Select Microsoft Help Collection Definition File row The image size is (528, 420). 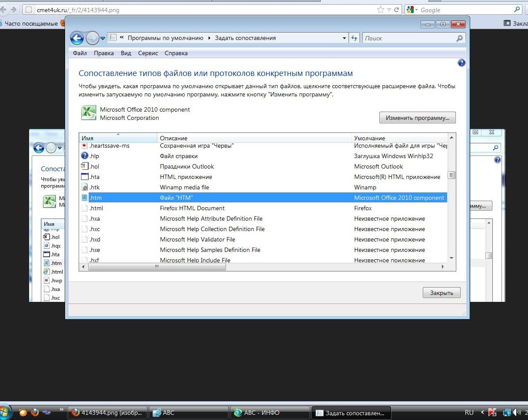263,229
